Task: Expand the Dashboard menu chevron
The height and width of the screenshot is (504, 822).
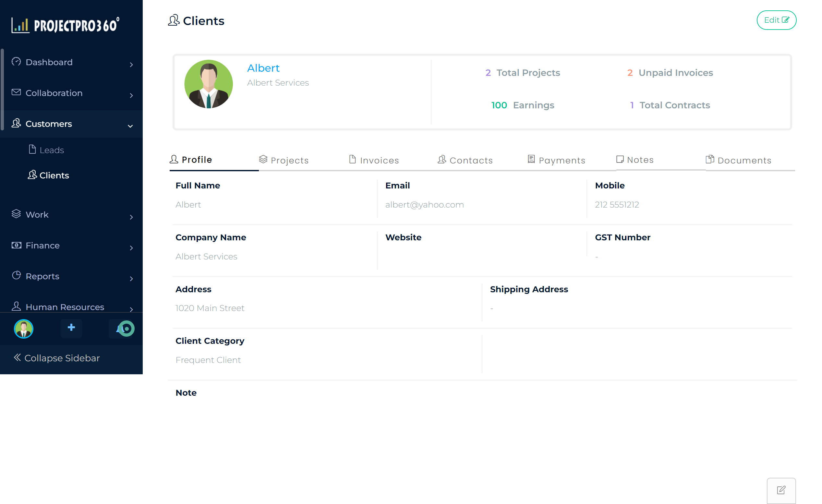Action: tap(131, 65)
